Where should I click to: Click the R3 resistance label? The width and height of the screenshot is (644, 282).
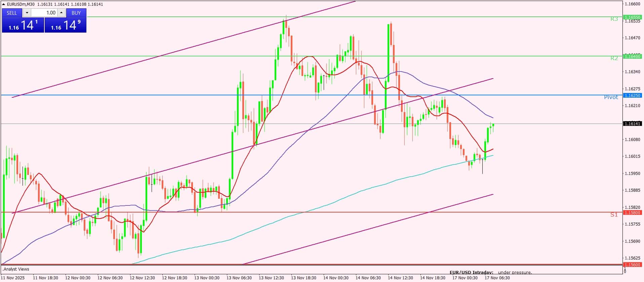click(x=614, y=19)
